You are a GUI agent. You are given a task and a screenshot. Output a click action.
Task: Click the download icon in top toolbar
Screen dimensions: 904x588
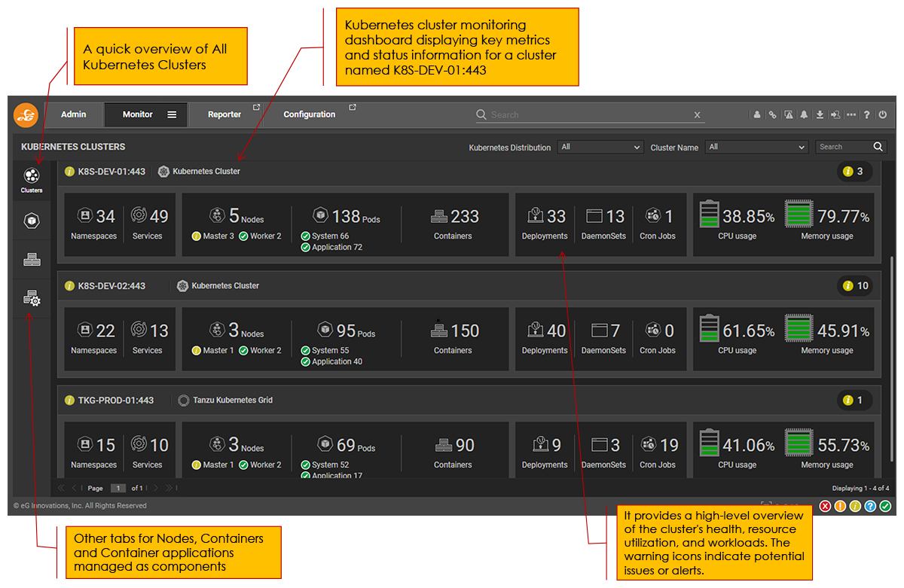point(820,115)
